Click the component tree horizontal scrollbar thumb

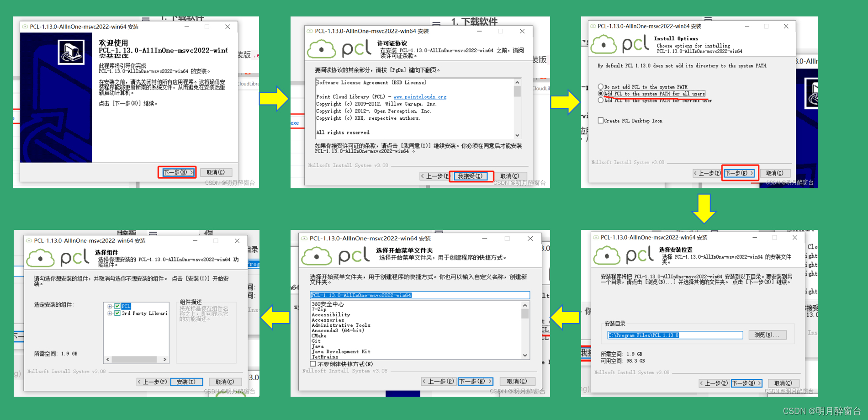click(134, 360)
